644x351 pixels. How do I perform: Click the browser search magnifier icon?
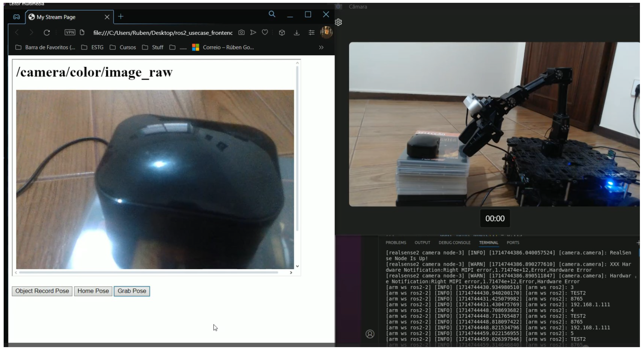tap(272, 14)
